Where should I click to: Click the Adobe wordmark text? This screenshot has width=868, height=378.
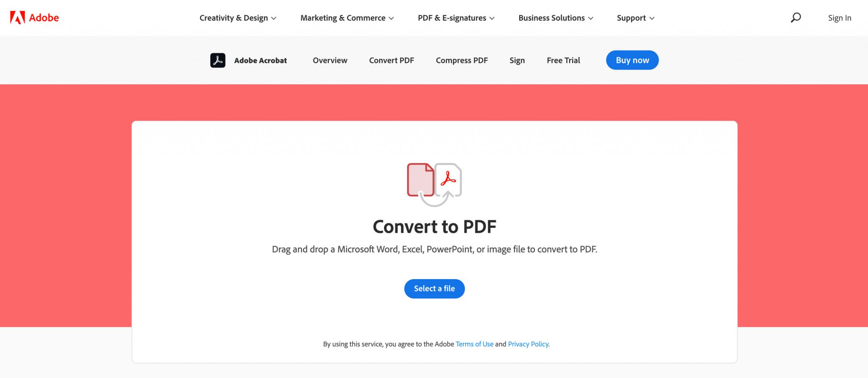coord(44,17)
